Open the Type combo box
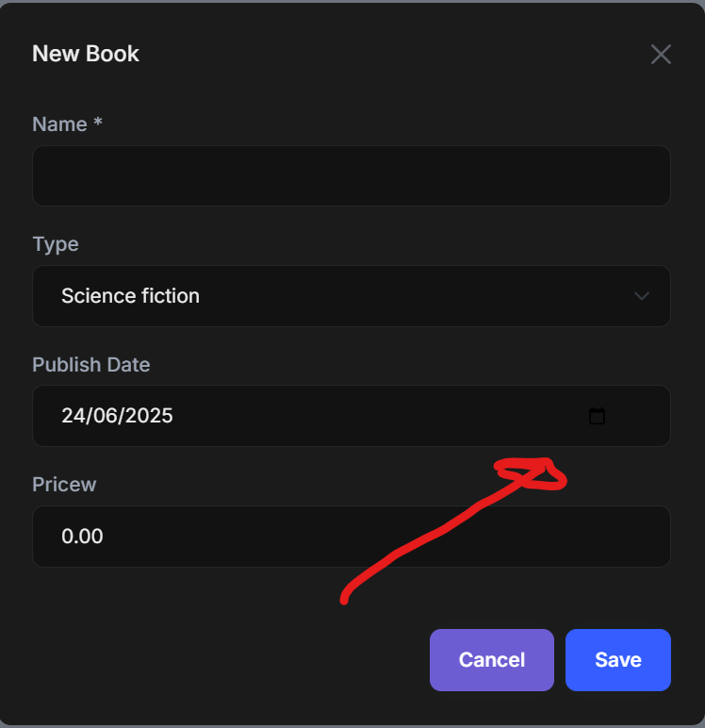 tap(351, 296)
